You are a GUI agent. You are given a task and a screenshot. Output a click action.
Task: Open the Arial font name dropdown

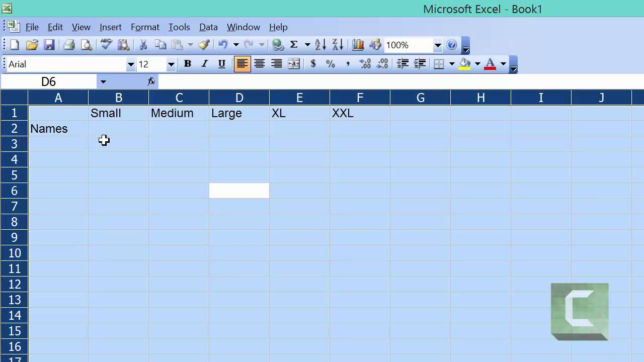click(x=131, y=64)
